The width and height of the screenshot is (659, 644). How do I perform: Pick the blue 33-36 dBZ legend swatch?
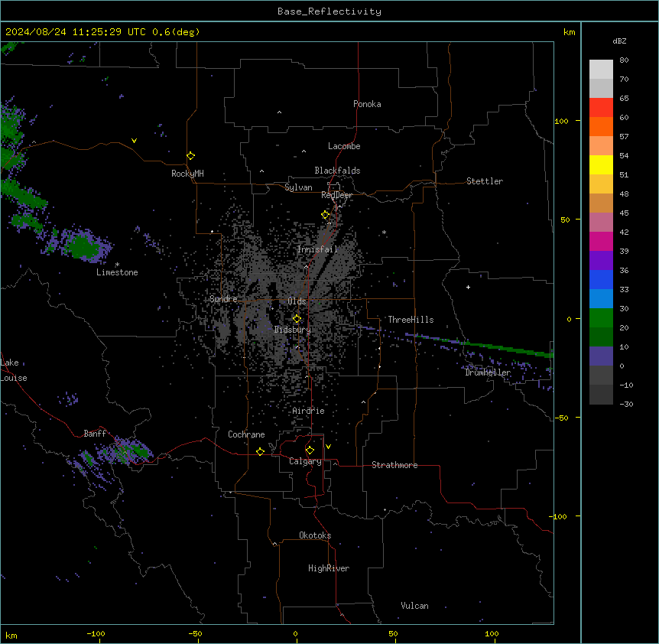(601, 279)
